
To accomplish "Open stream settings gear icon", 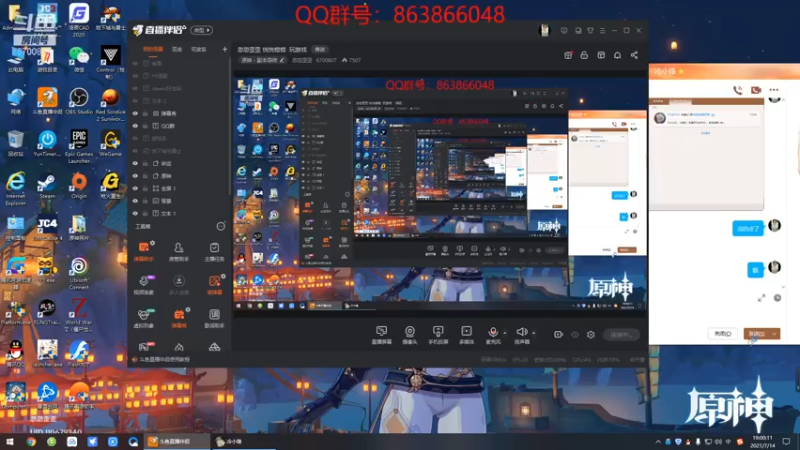I will 591,335.
